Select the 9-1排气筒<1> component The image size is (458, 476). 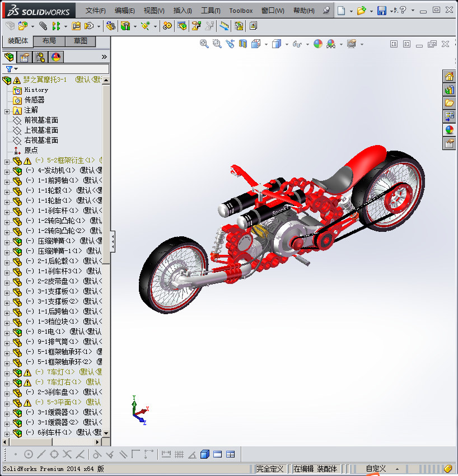pyautogui.click(x=58, y=342)
